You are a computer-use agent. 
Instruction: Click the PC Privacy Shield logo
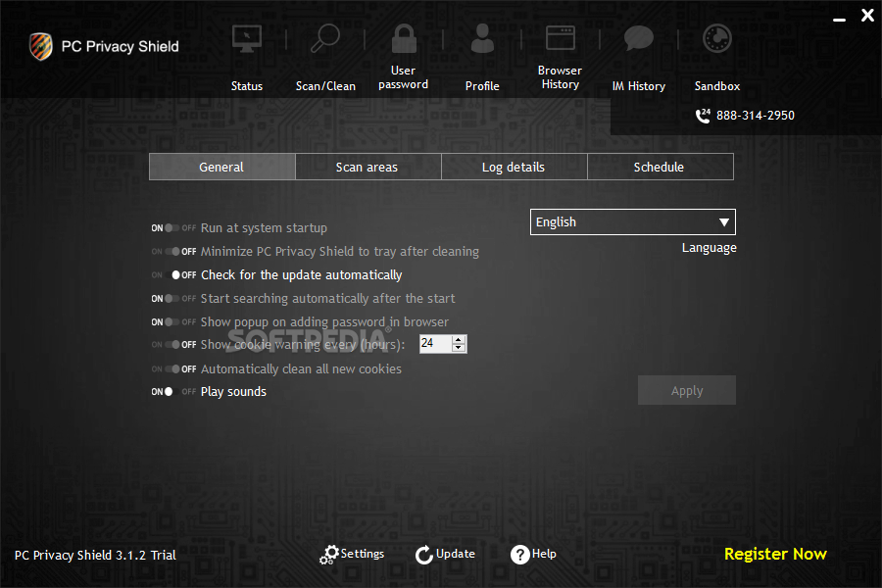point(41,46)
